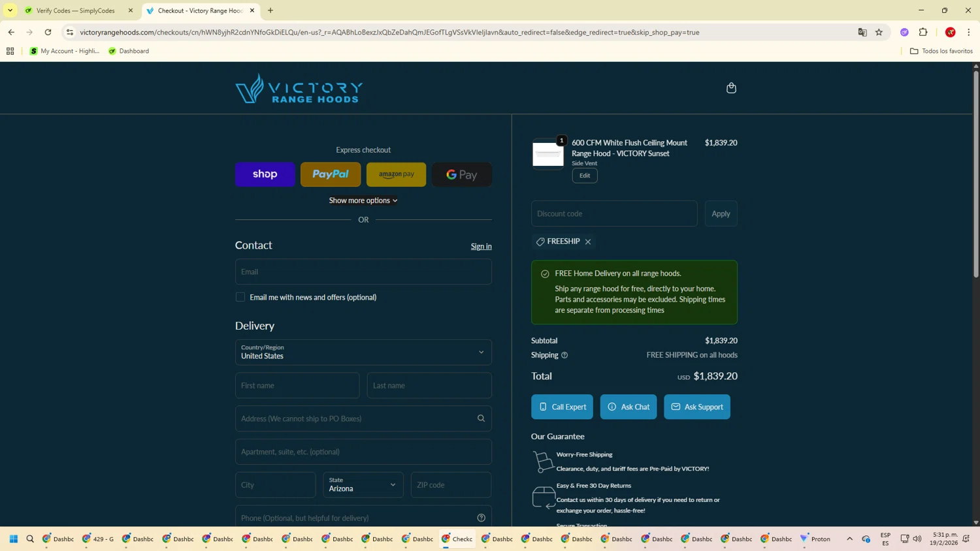Screen dimensions: 980x551
Task: Click the volume speaker tray icon
Action: tap(917, 539)
